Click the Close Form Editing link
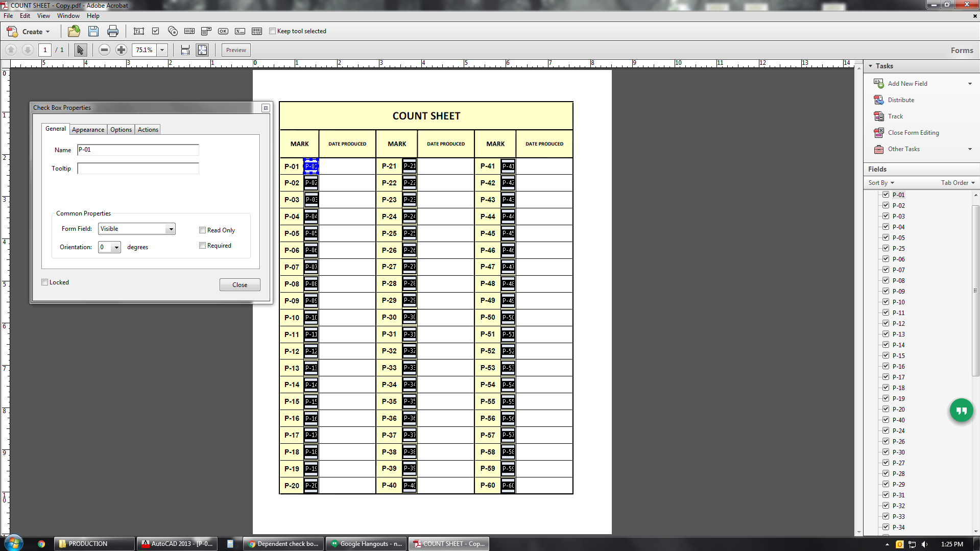 point(913,132)
